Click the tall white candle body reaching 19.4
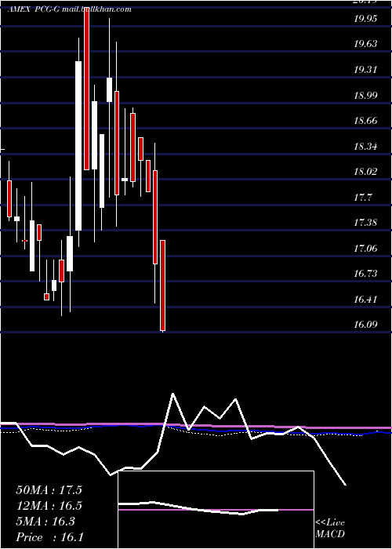This screenshot has height=549, width=392. click(78, 146)
